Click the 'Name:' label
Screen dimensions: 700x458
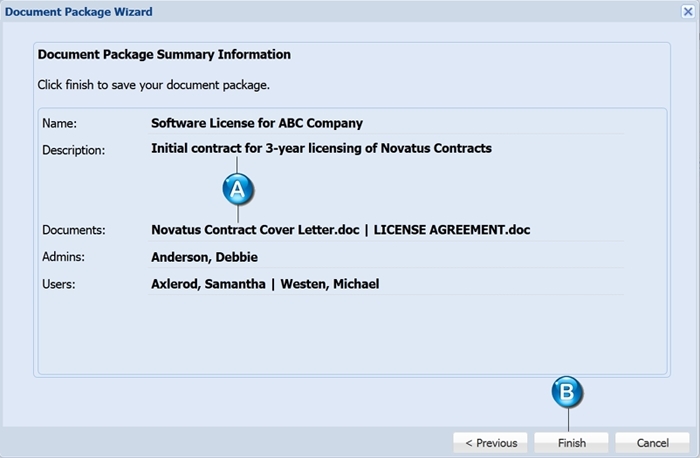click(x=59, y=123)
